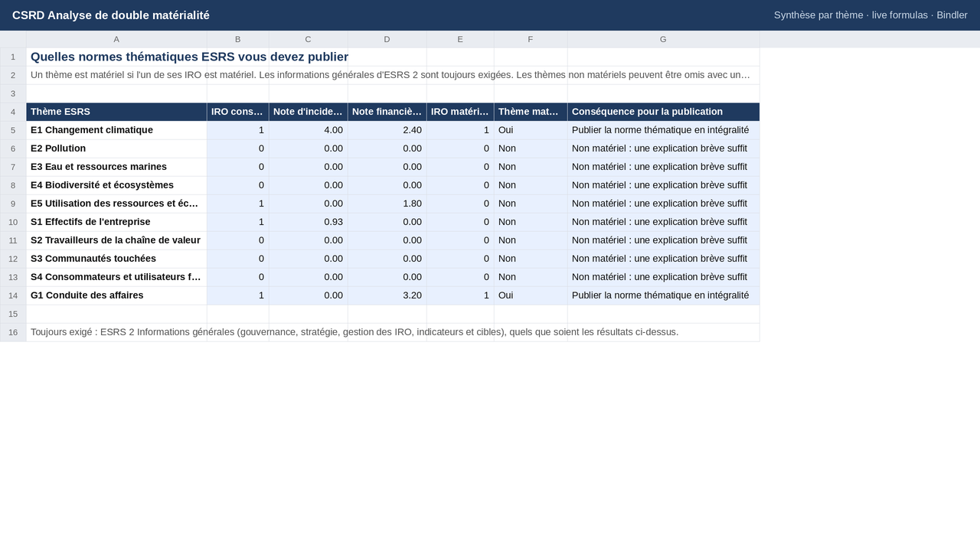
Task: Click IRO matériel value 1 in G1 row
Action: coord(460,295)
